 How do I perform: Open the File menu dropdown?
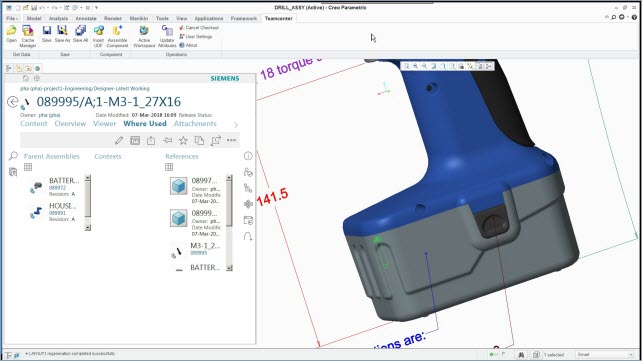coord(11,18)
